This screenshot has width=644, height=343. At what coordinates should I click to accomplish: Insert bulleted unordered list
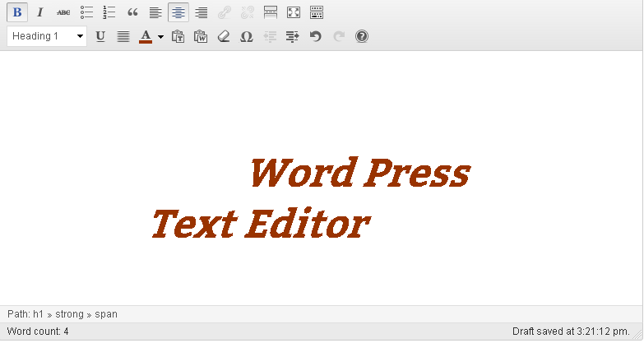[x=86, y=12]
